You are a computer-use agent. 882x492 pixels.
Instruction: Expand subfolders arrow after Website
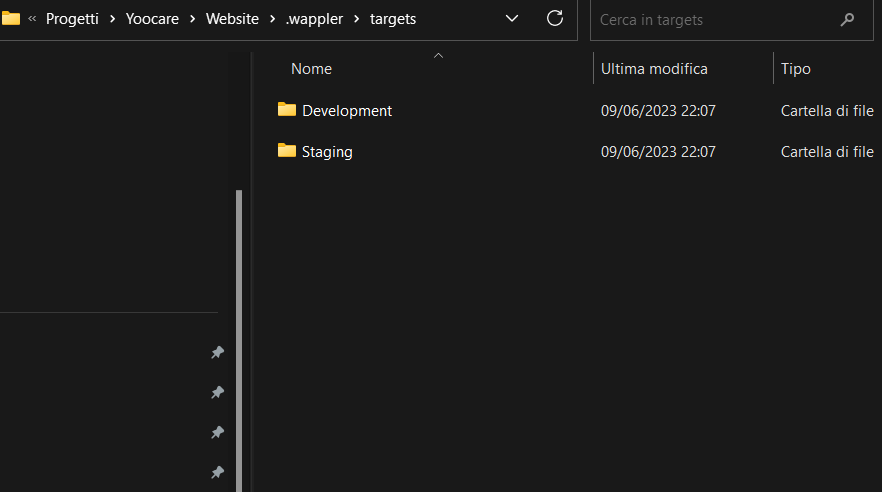pyautogui.click(x=272, y=19)
